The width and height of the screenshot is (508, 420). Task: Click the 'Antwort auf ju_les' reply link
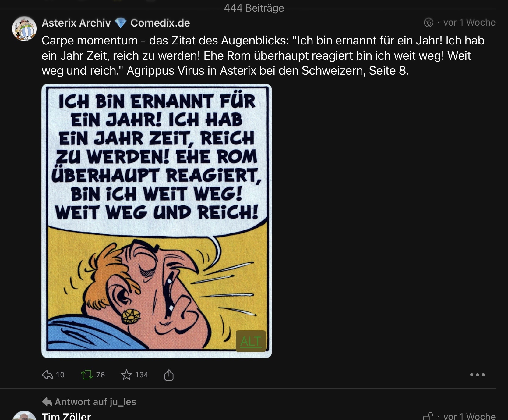pos(95,402)
